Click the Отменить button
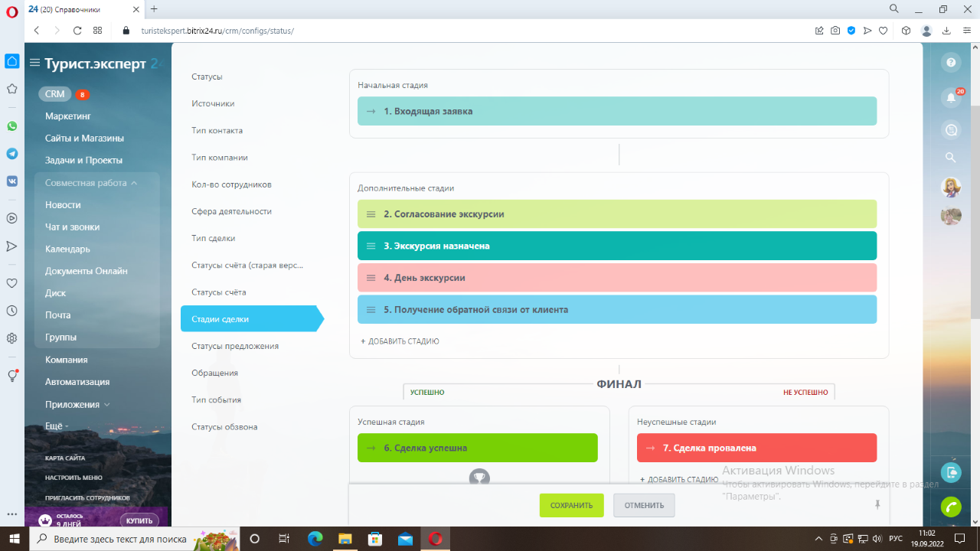980x551 pixels. pyautogui.click(x=644, y=505)
